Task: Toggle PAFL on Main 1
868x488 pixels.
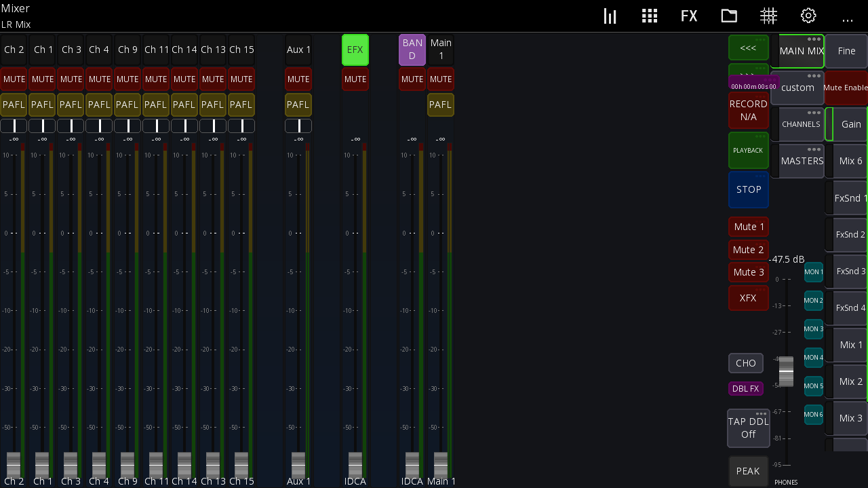Action: (441, 105)
